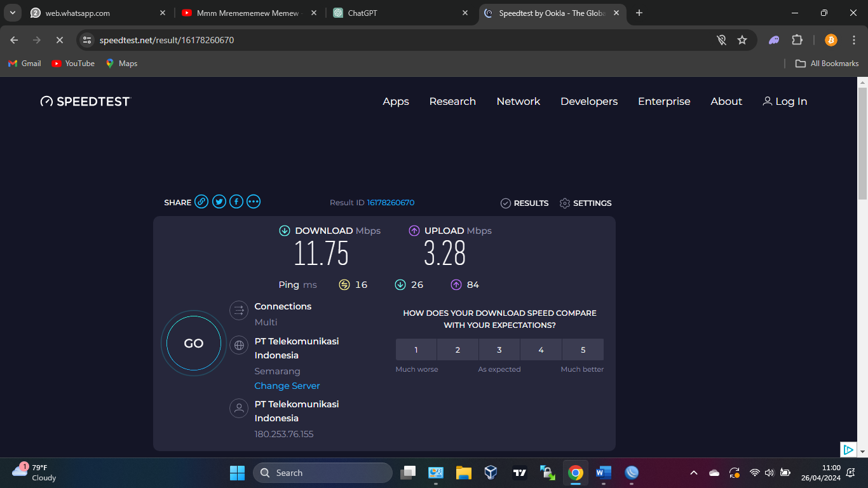868x488 pixels.
Task: Open the Extensions puzzle menu
Action: [x=797, y=40]
